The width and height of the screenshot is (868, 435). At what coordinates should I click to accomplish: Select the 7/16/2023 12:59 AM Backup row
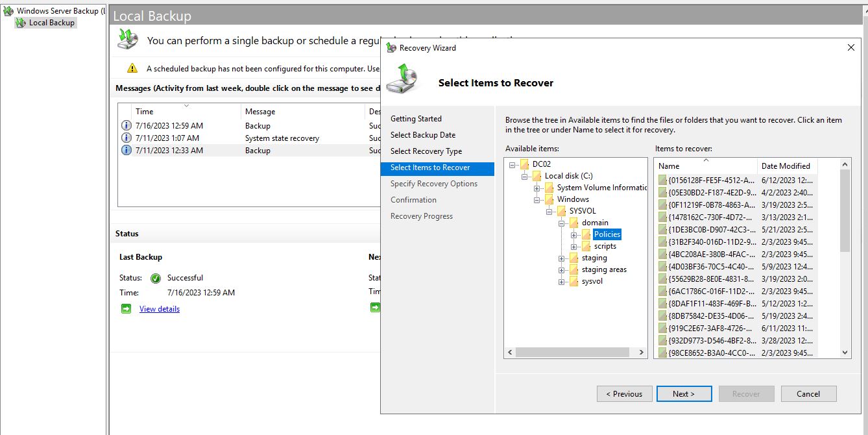click(249, 125)
